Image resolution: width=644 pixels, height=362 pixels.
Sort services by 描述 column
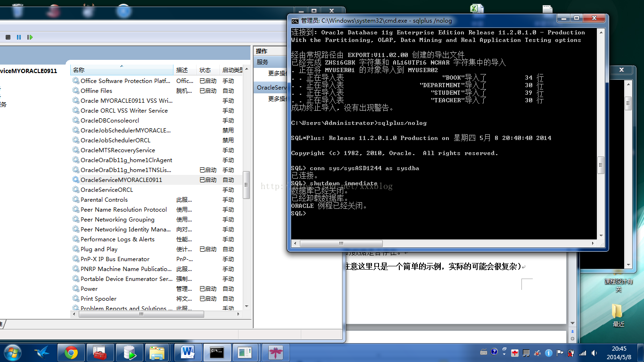[x=185, y=70]
